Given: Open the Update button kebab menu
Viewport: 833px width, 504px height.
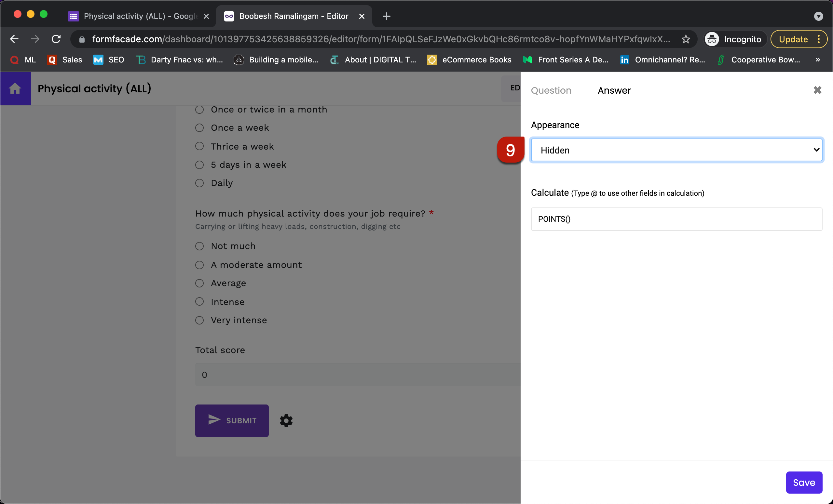Looking at the screenshot, I should click(x=819, y=39).
